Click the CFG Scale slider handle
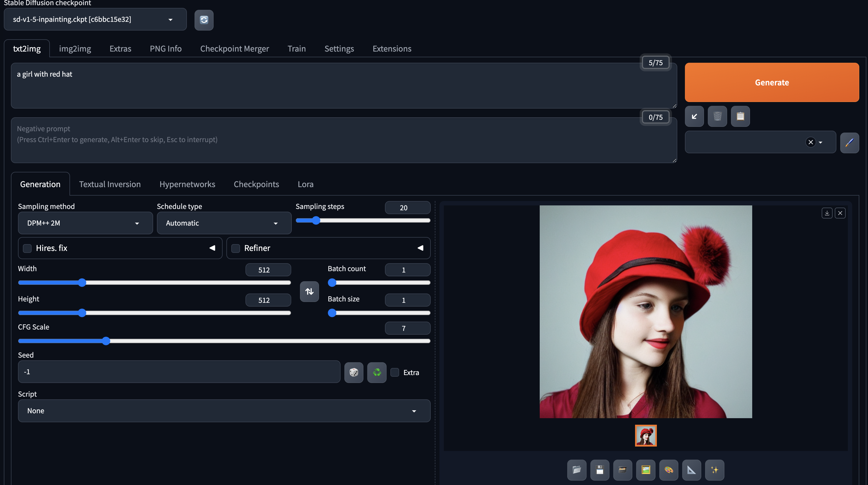This screenshot has width=868, height=485. [x=106, y=341]
